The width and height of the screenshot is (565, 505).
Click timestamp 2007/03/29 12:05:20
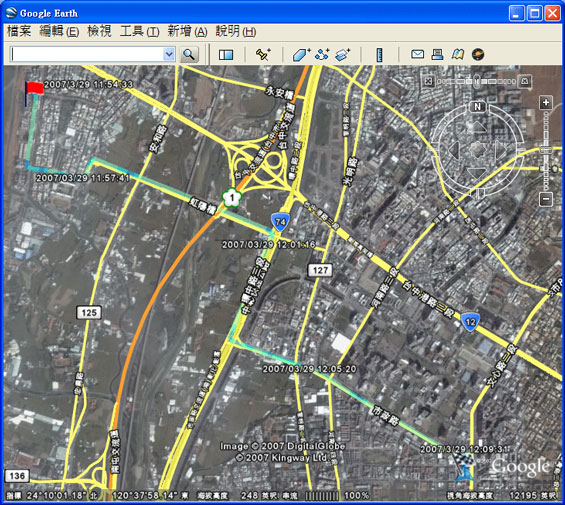pyautogui.click(x=309, y=369)
